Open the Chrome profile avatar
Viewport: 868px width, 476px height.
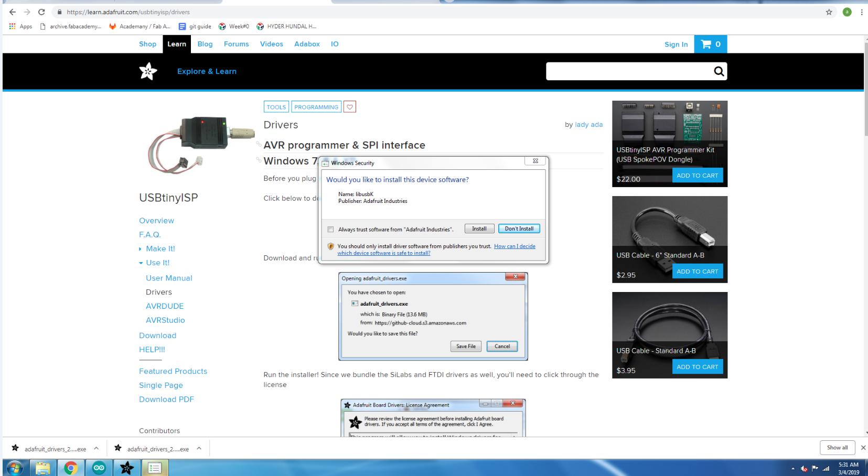846,12
